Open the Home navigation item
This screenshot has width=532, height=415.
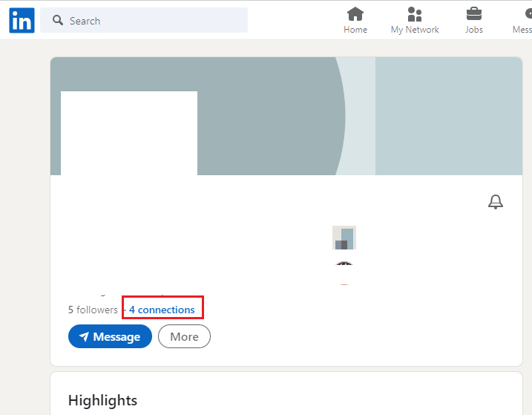355,20
